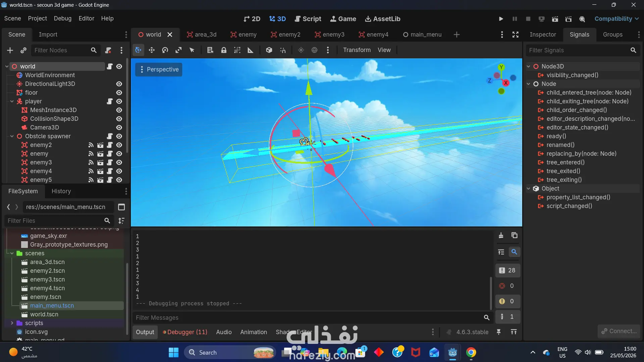Screen dimensions: 644x362
Task: Open enemy3 scene in editor via clapperboard icon
Action: click(x=100, y=162)
